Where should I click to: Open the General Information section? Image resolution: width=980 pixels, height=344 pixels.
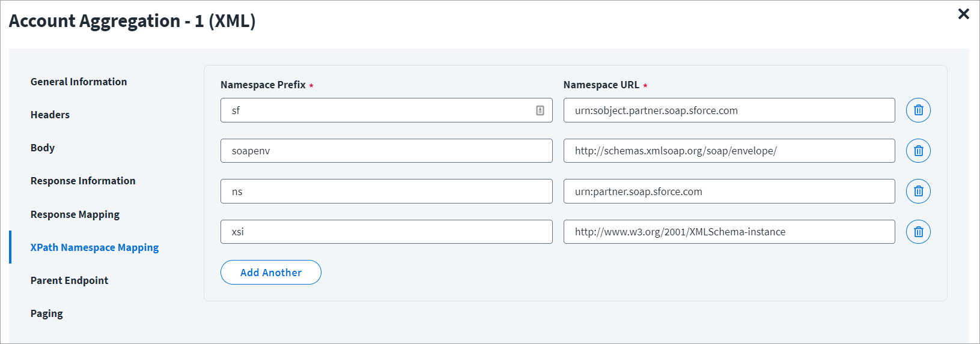pyautogui.click(x=79, y=82)
